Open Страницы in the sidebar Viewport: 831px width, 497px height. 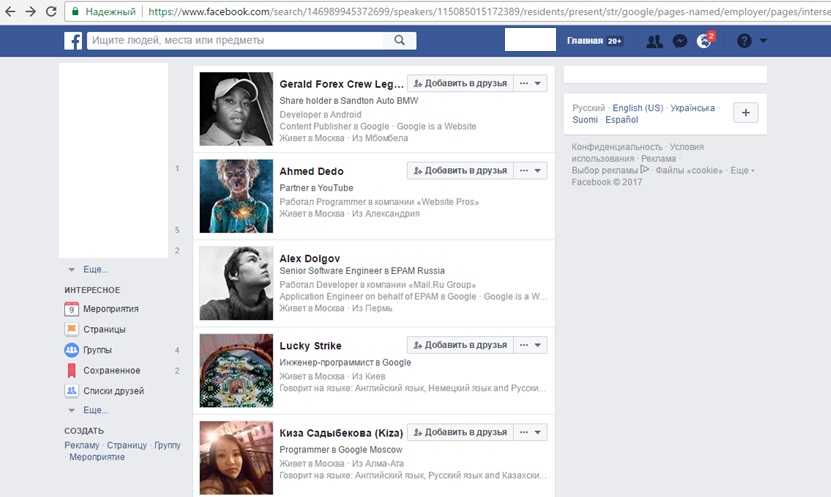click(104, 330)
